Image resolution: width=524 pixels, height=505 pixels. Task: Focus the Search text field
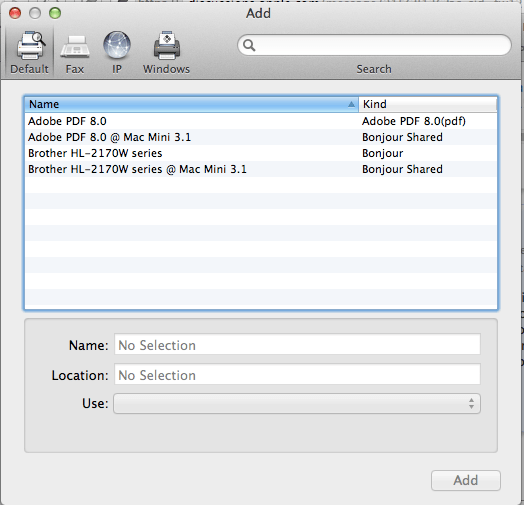(x=374, y=45)
